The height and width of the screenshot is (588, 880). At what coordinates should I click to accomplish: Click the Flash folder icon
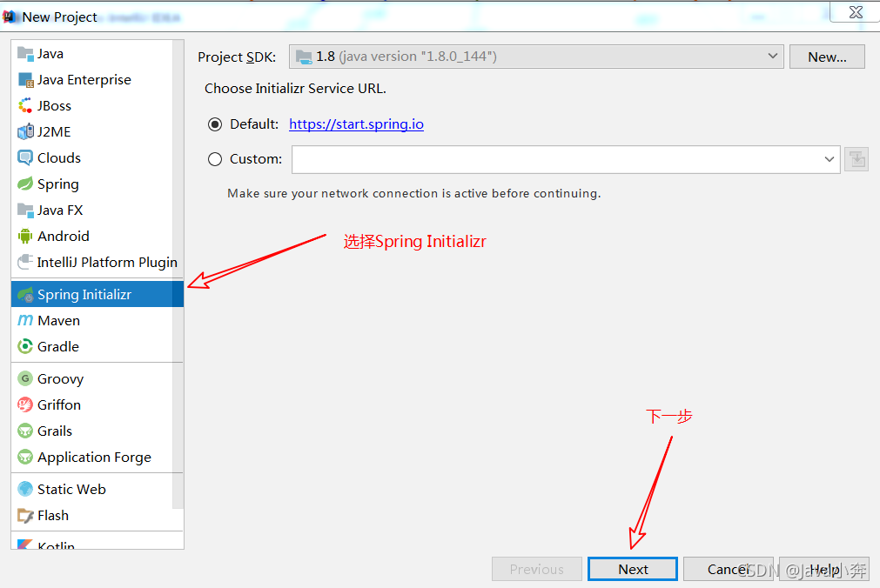[x=25, y=516]
